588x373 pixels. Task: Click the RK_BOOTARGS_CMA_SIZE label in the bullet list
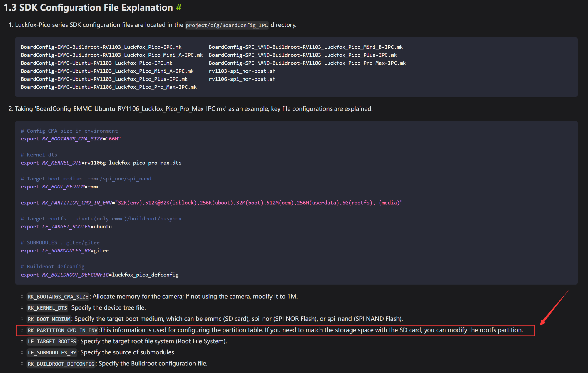(x=58, y=297)
